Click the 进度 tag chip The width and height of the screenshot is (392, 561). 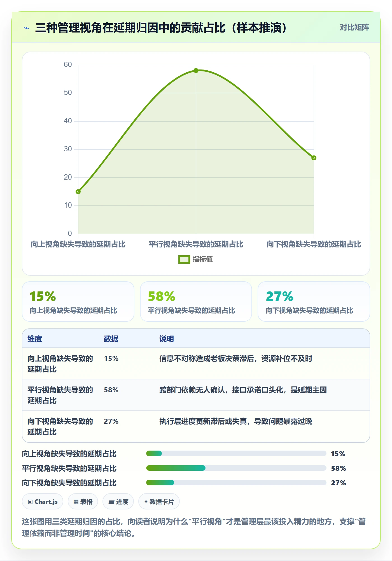tap(118, 502)
